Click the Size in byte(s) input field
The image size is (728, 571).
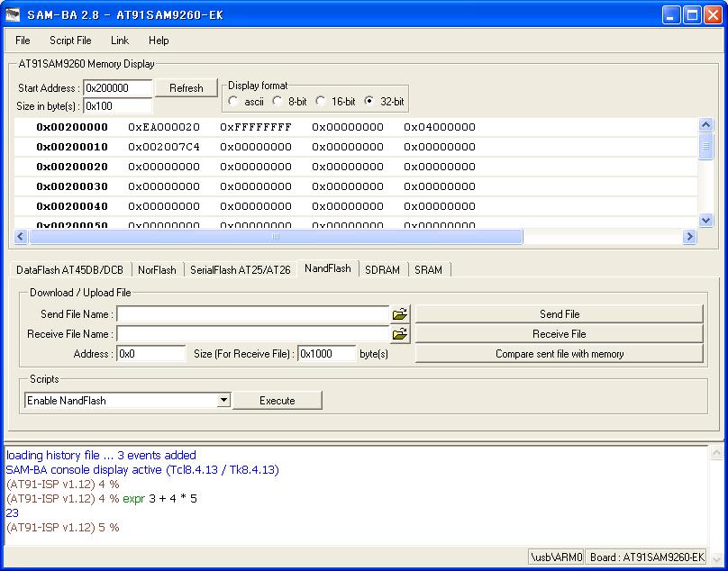click(118, 106)
